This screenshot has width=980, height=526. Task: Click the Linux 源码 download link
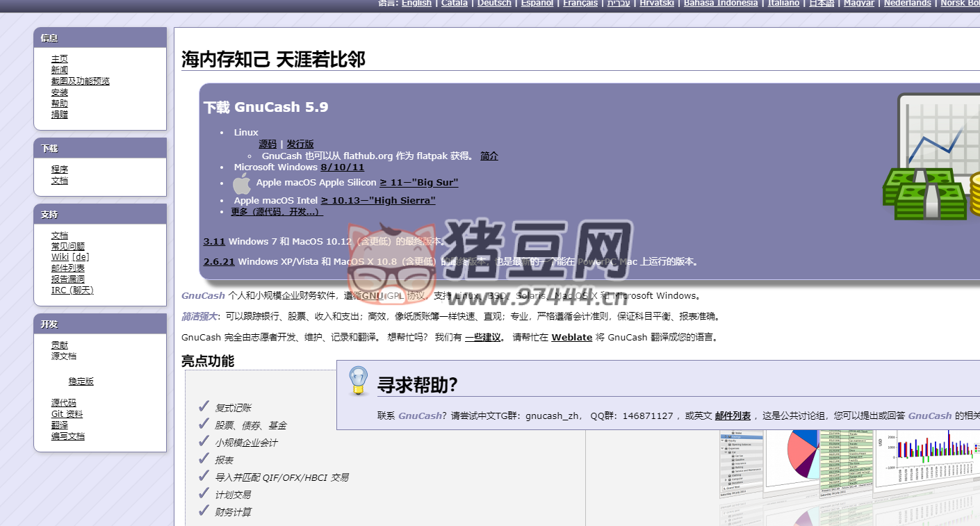coord(268,144)
